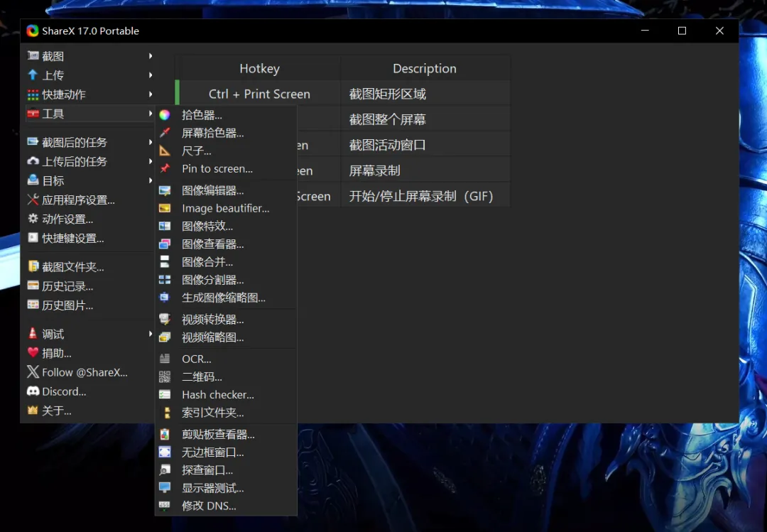Open 应用程序设置...
This screenshot has width=767, height=532.
[x=90, y=200]
